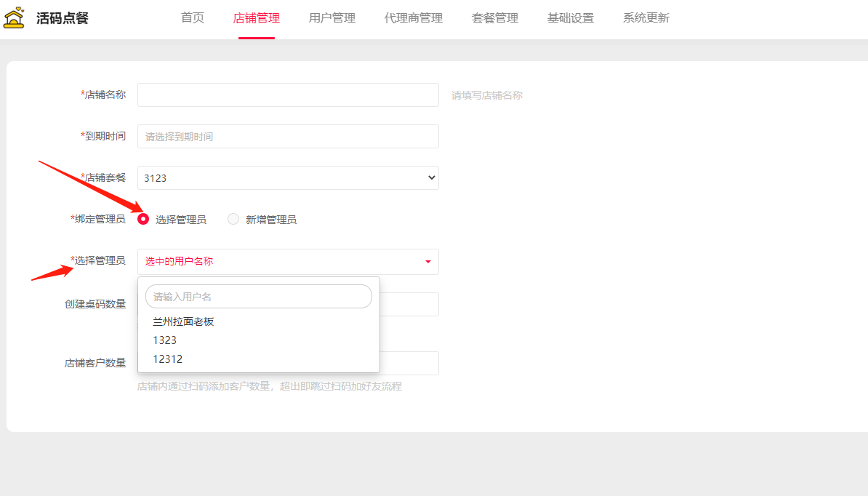Open the 到期时间 date picker field
This screenshot has width=868, height=496.
[288, 137]
